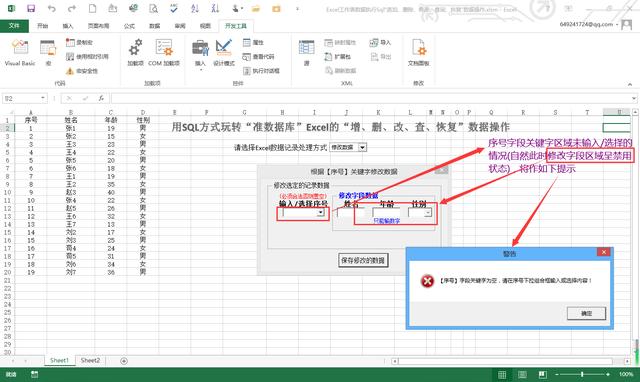Viewport: 640px width, 382px height.
Task: Switch to the Home (开始) tab
Action: point(42,26)
